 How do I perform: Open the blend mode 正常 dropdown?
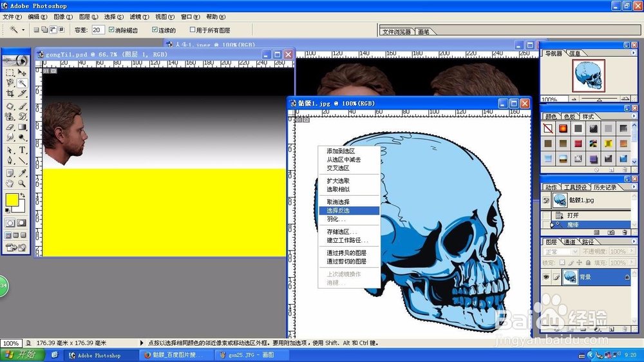coord(561,251)
